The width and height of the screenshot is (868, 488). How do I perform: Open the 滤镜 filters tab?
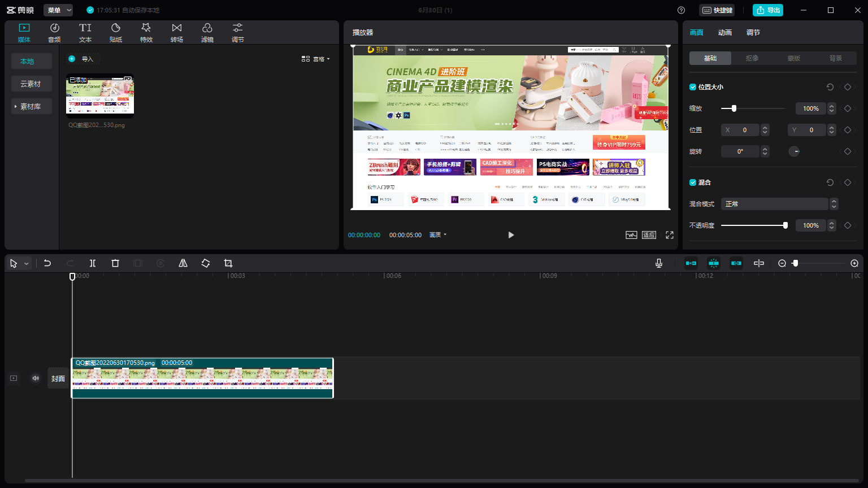[207, 33]
